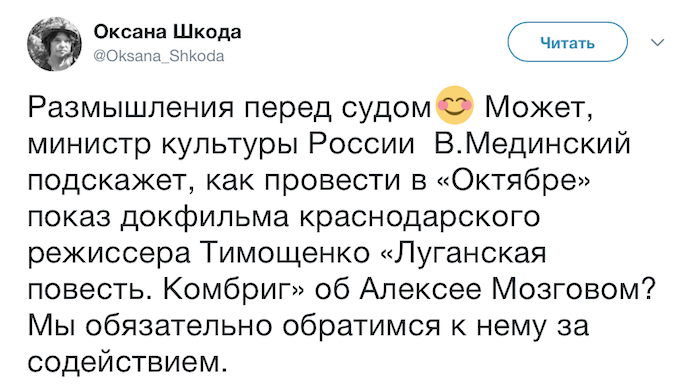
Task: Click the word России in tweet
Action: tap(362, 145)
